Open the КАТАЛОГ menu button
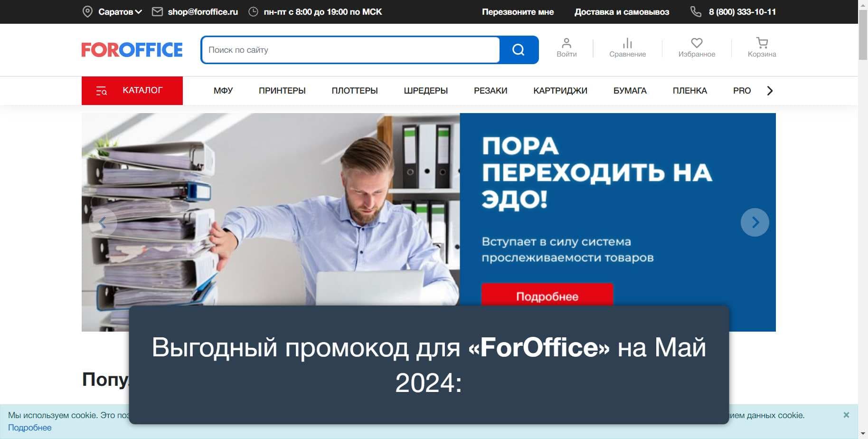Image resolution: width=868 pixels, height=439 pixels. click(132, 90)
